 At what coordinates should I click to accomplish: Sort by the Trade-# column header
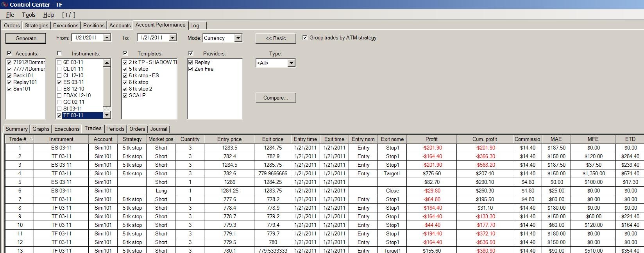point(20,139)
